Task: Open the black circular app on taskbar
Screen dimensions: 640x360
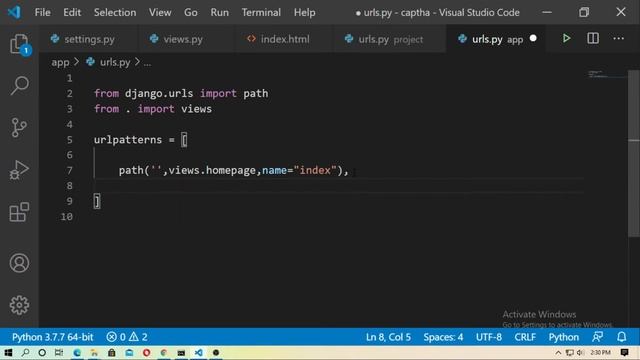Action: [216, 353]
